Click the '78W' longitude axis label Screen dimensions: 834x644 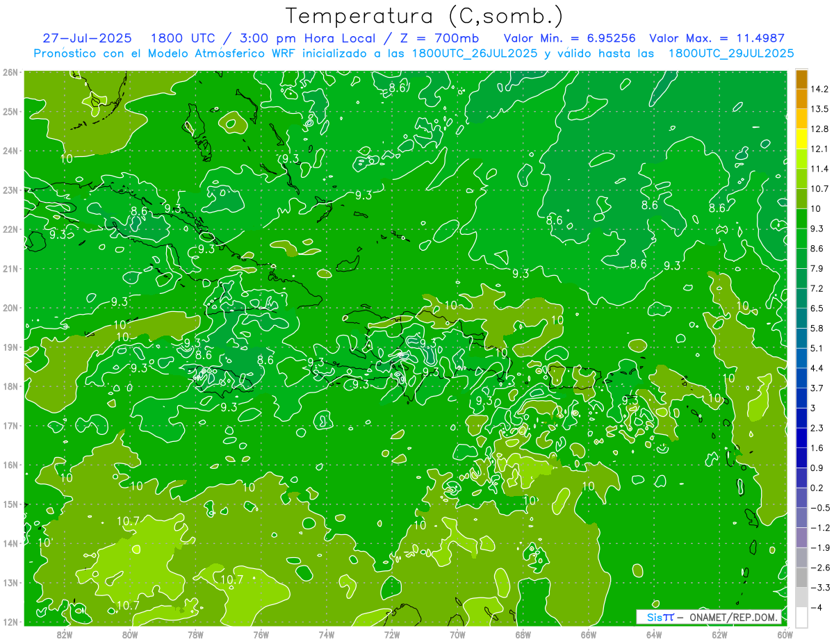[195, 634]
